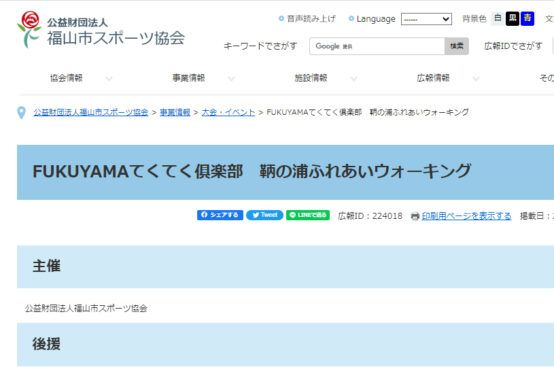Go to 事業情報 breadcrumb link
This screenshot has width=554, height=380.
tap(175, 112)
